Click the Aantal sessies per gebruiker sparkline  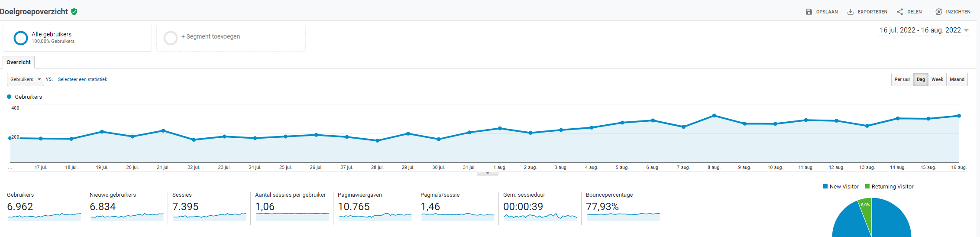coord(292,217)
